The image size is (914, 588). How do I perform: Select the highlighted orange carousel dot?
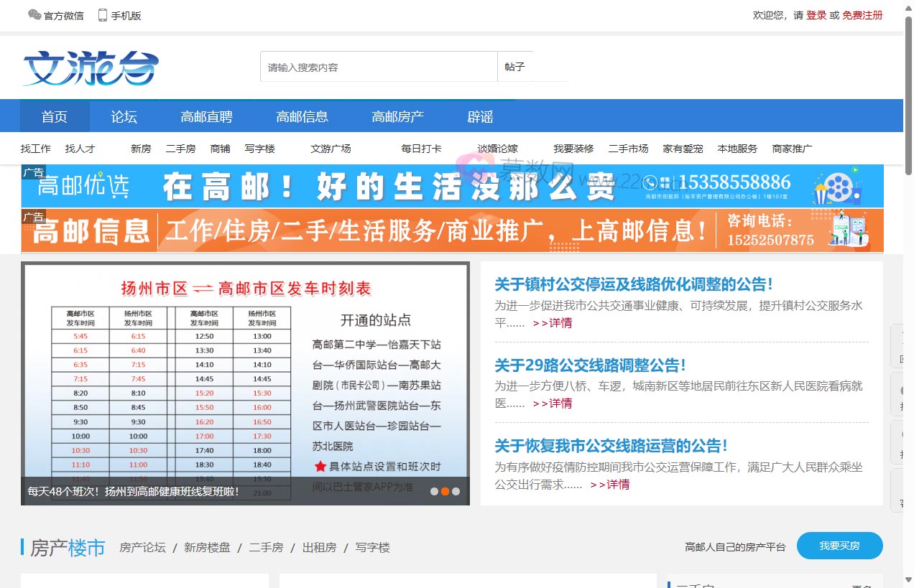pyautogui.click(x=445, y=492)
